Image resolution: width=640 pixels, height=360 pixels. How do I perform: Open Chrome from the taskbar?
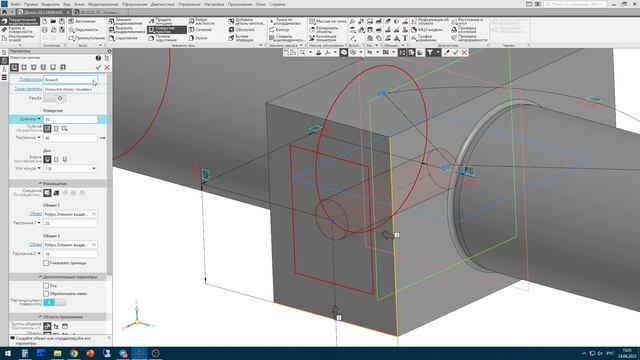tap(74, 353)
